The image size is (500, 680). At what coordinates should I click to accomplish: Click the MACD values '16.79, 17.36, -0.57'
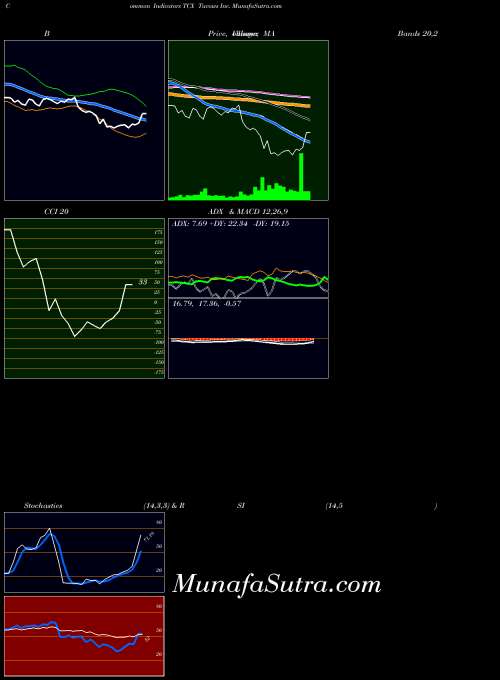coord(207,304)
